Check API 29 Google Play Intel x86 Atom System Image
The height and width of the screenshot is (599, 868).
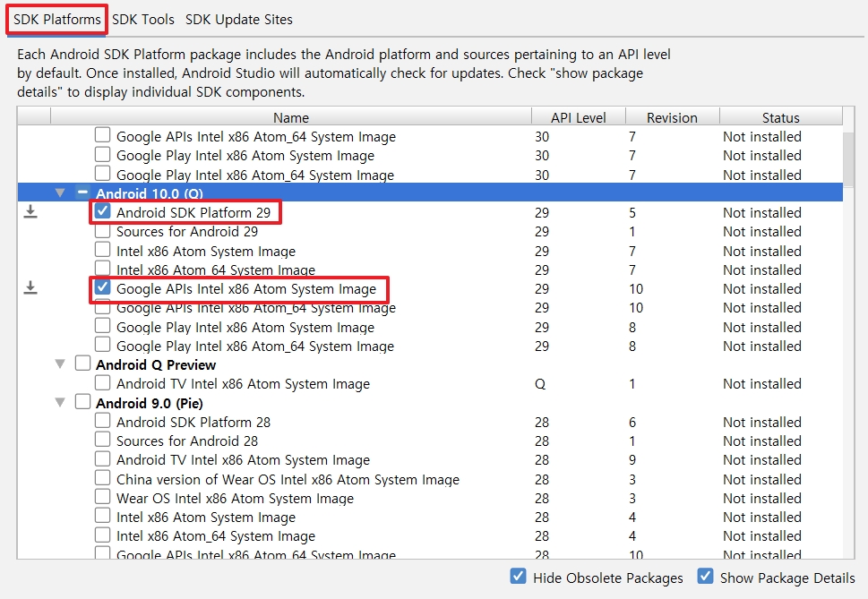pos(102,326)
